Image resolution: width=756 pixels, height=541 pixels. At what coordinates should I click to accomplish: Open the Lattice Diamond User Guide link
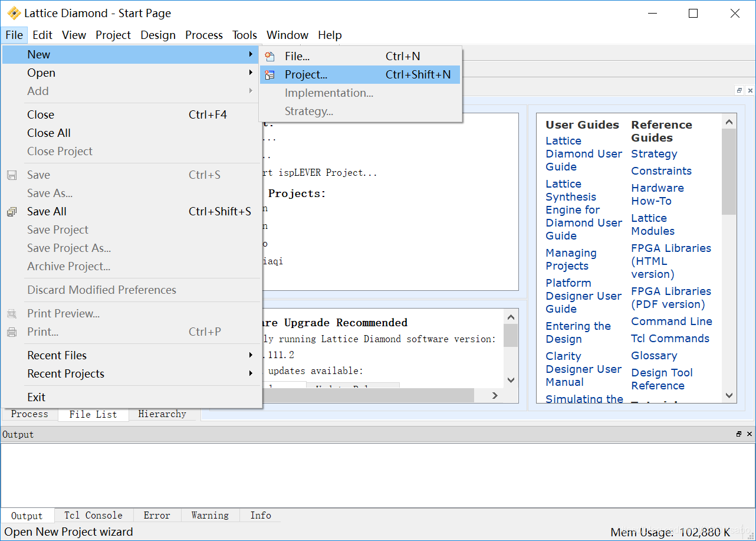[584, 154]
